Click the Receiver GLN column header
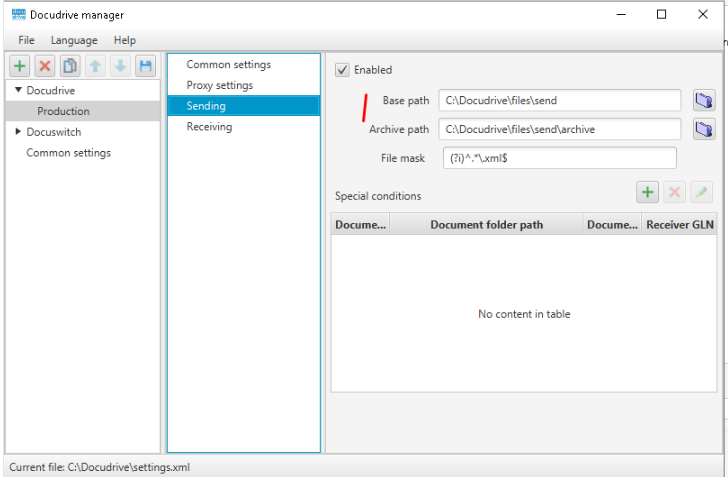The width and height of the screenshot is (728, 477). click(x=679, y=225)
